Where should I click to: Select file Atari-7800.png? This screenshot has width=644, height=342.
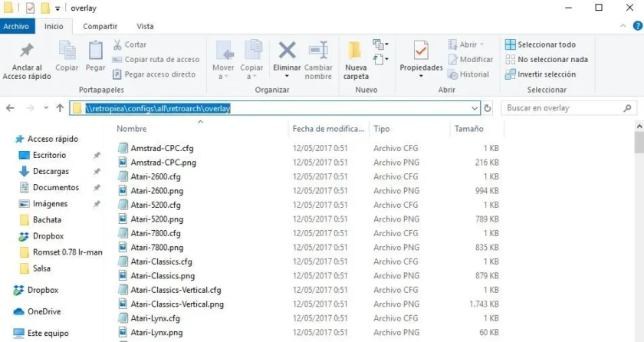coord(157,248)
